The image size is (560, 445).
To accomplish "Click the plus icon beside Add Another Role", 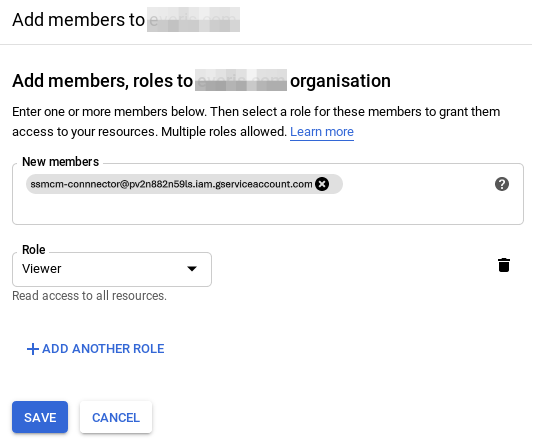I will point(32,349).
